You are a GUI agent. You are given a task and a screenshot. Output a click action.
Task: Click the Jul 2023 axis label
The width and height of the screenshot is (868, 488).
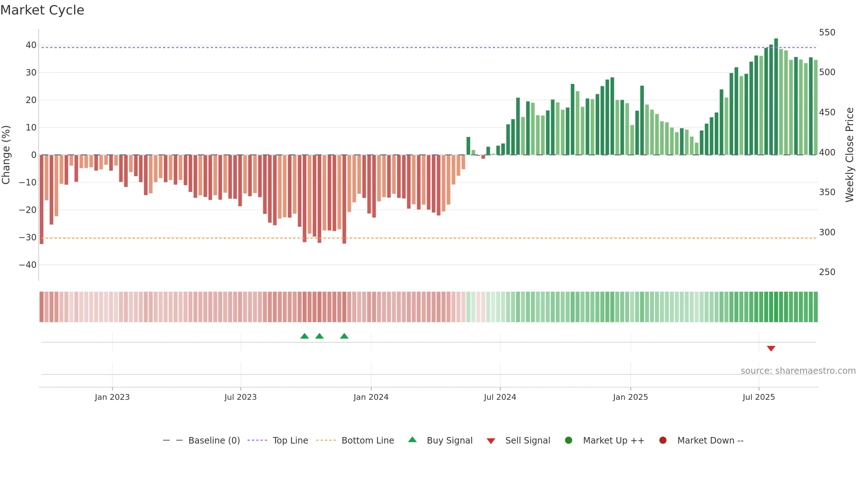coord(241,397)
